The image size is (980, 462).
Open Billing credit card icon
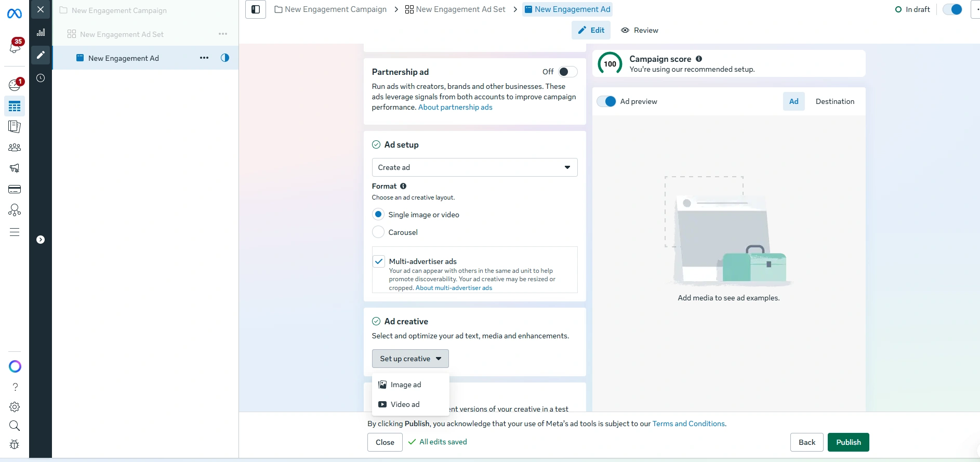15,189
